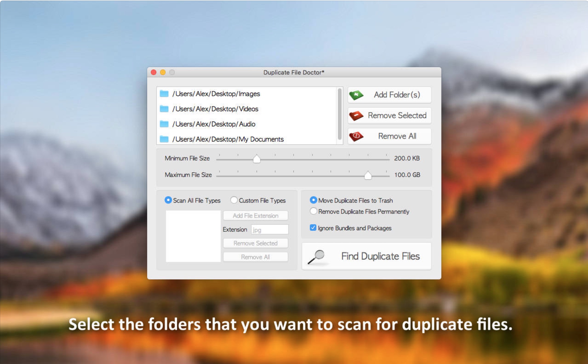588x364 pixels.
Task: Select Scan All File Types option
Action: pyautogui.click(x=168, y=200)
